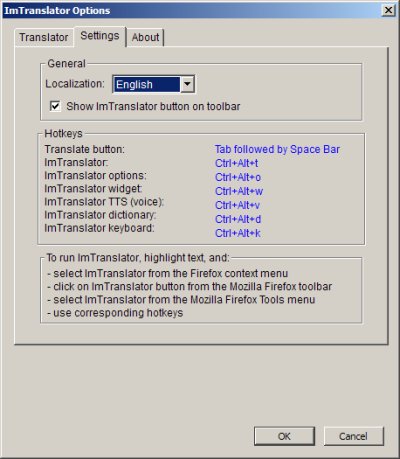Click the Translate button hotkey label
Image resolution: width=400 pixels, height=459 pixels.
pyautogui.click(x=84, y=149)
